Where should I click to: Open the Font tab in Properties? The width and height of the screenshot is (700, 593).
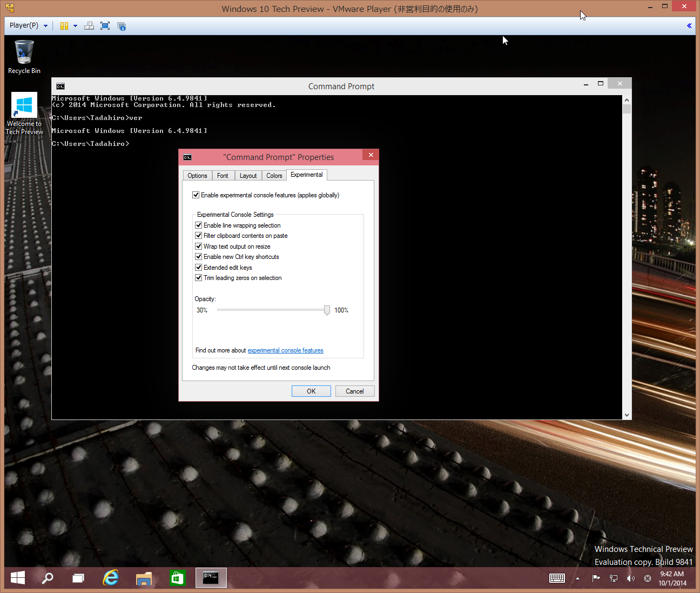223,175
